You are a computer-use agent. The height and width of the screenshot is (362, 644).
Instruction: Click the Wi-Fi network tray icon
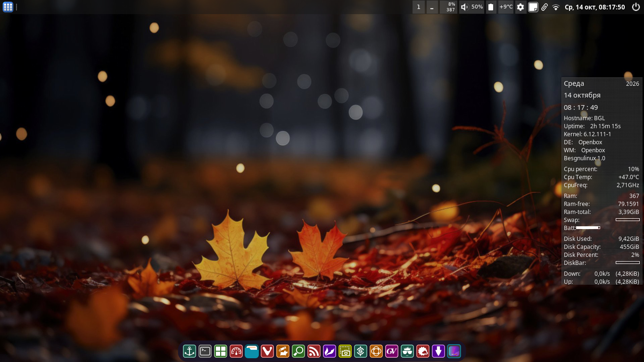click(x=556, y=7)
